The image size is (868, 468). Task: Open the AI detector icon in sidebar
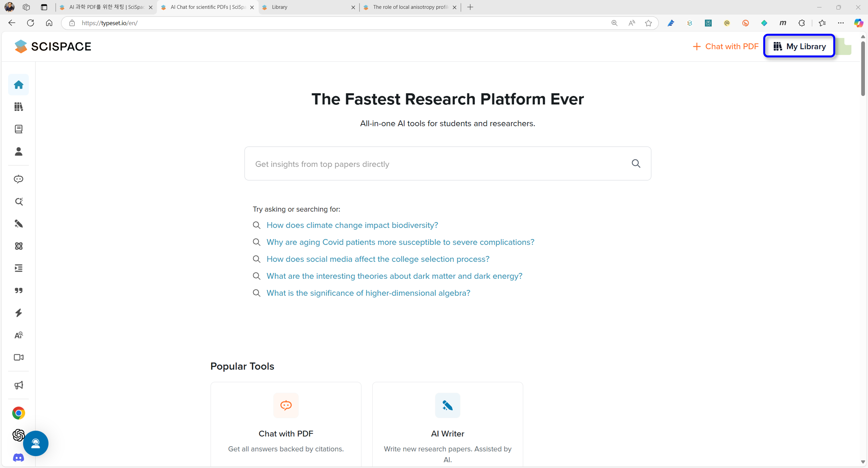click(x=19, y=335)
